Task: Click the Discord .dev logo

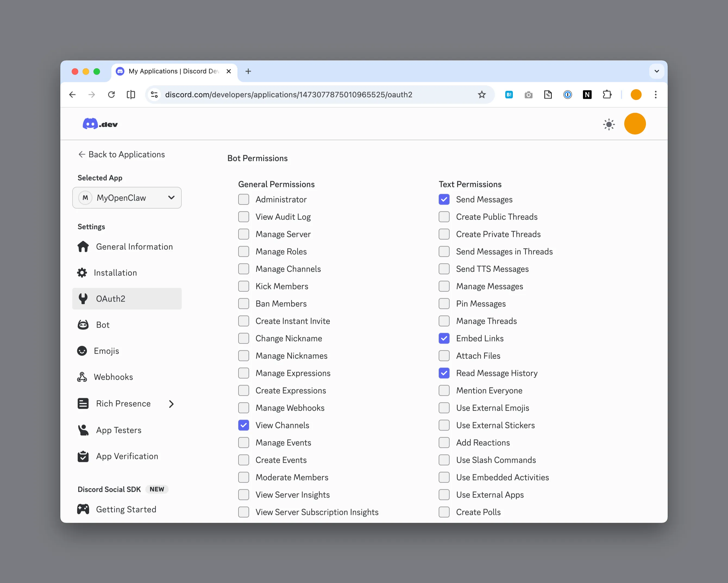Action: [x=100, y=124]
